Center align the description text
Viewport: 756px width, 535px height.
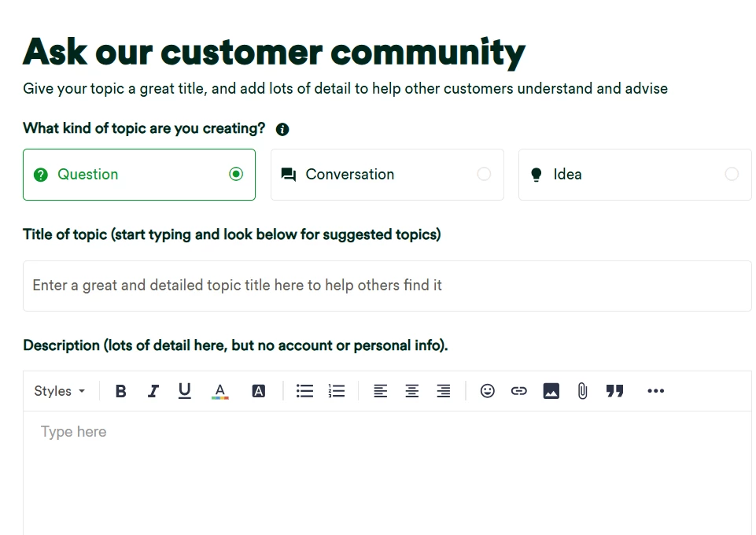coord(411,391)
